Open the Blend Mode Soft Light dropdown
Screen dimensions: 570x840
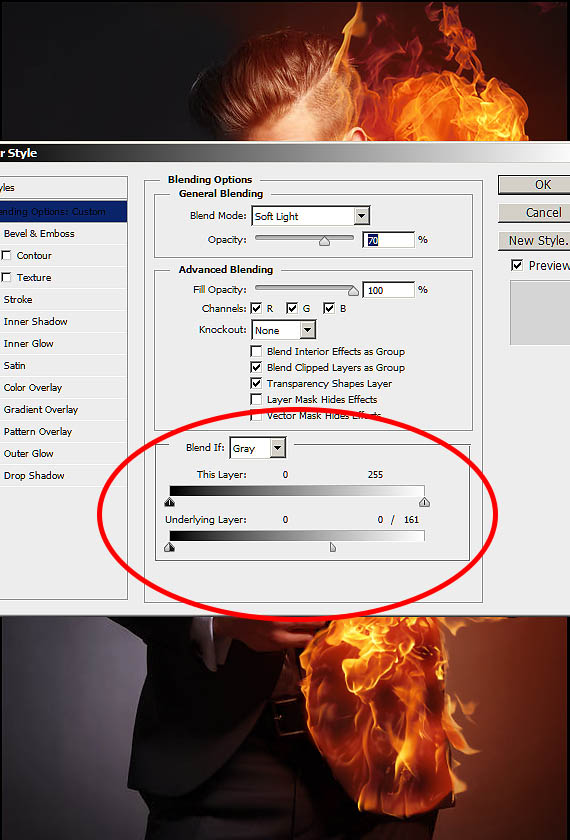click(310, 216)
